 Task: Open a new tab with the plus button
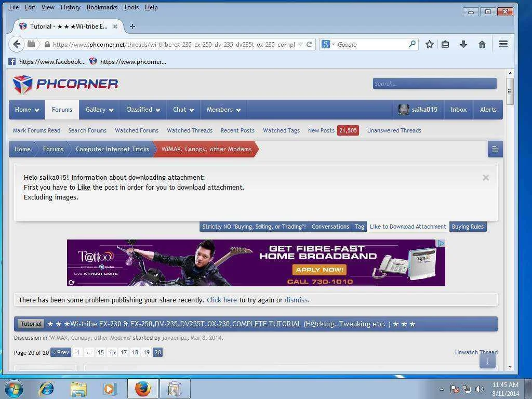132,26
